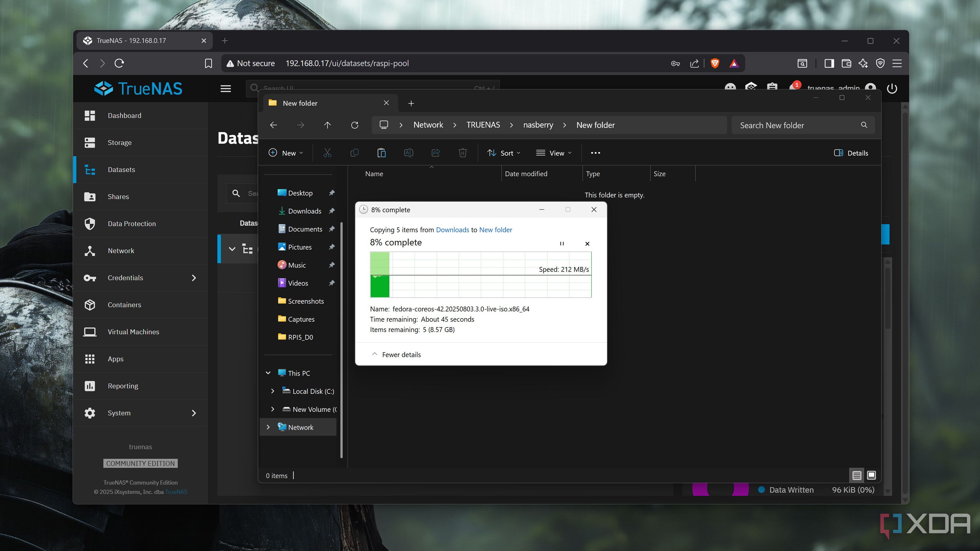Viewport: 980px width, 551px height.
Task: Open the See more ellipsis menu
Action: (x=595, y=153)
